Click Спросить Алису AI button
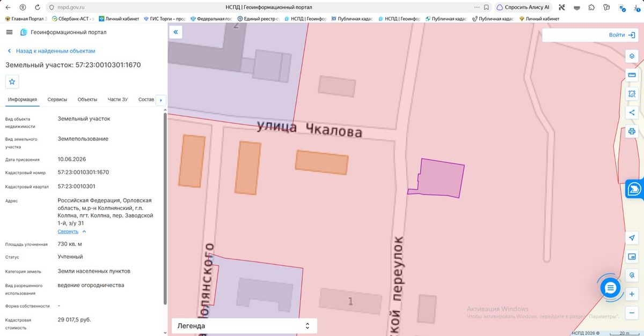Image resolution: width=644 pixels, height=336 pixels. tap(523, 8)
